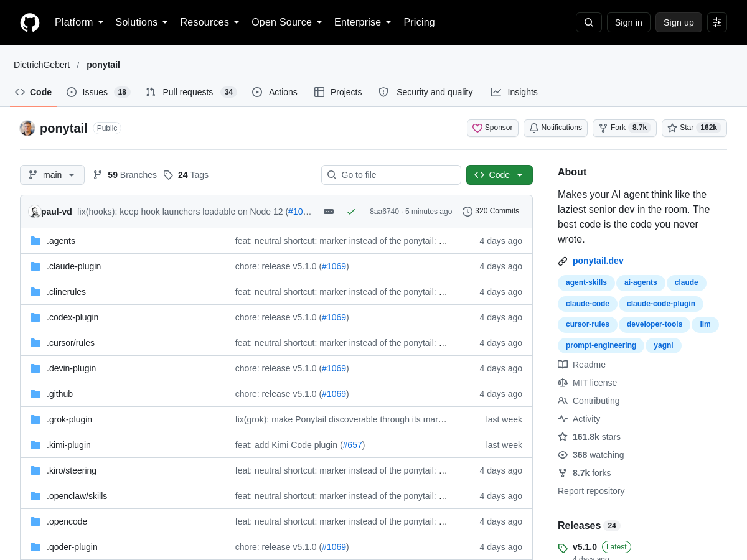The width and height of the screenshot is (747, 560).
Task: Open the GitHub homepage logo
Action: [30, 22]
